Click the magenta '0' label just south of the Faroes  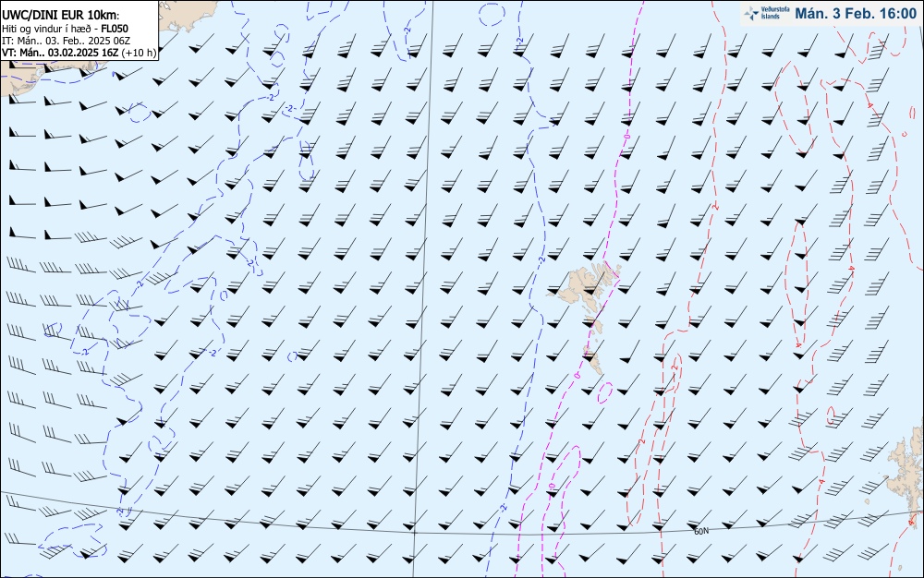578,374
